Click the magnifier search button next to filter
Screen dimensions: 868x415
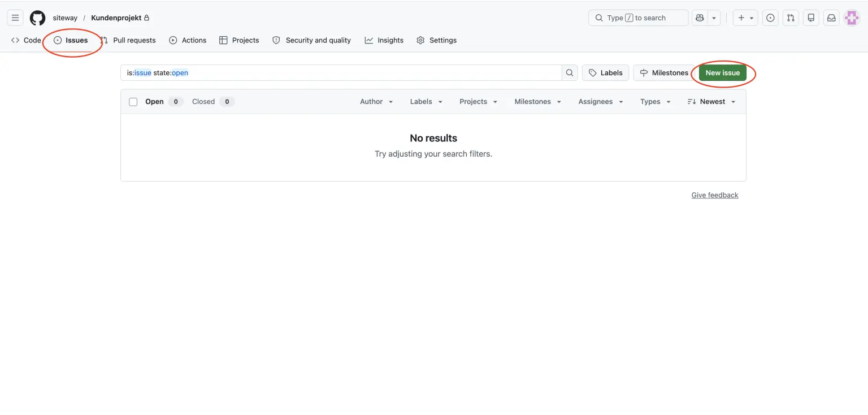[x=570, y=73]
